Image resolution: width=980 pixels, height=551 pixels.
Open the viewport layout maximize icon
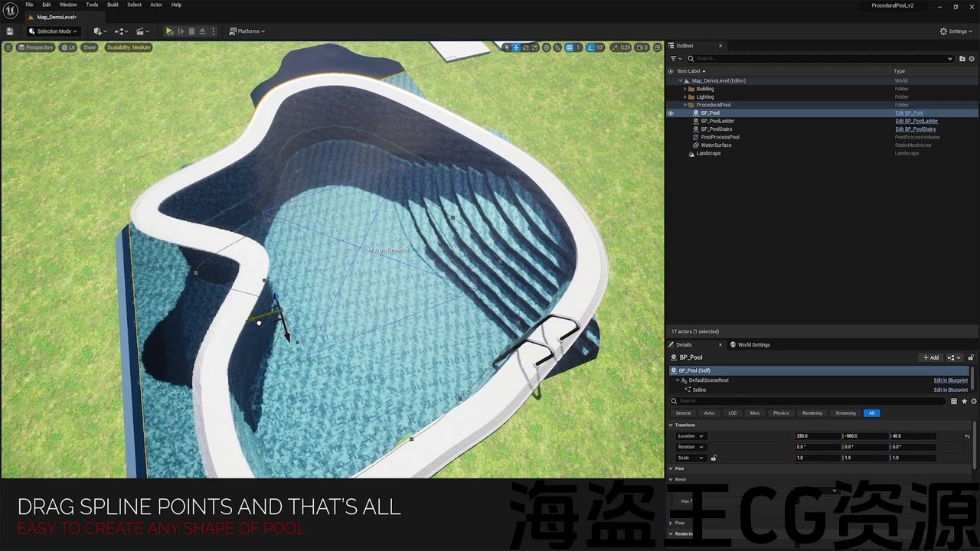click(x=658, y=47)
